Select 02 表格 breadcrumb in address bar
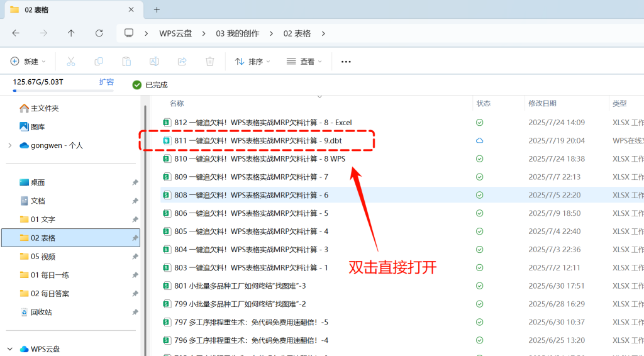 297,34
